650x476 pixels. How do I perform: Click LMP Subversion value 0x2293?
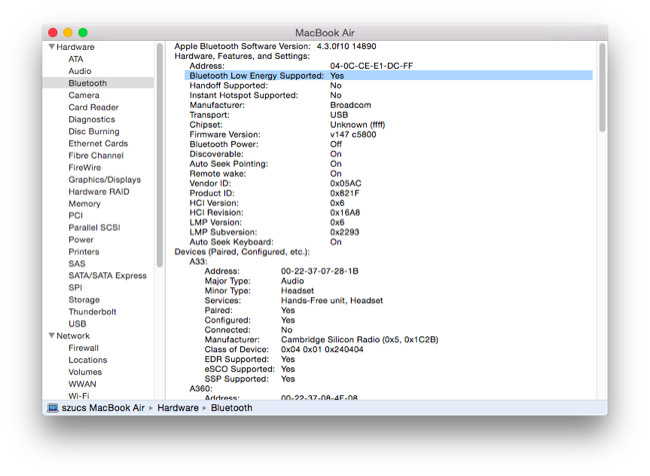344,232
